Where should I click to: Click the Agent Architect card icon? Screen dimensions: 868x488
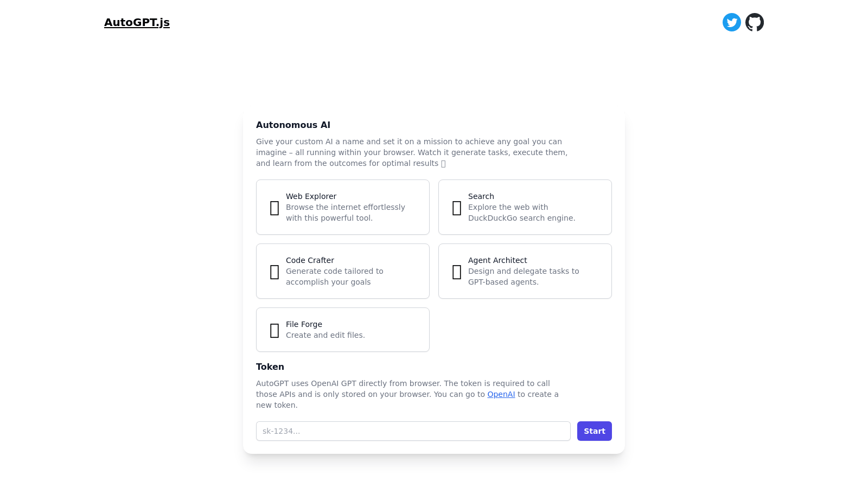(457, 272)
